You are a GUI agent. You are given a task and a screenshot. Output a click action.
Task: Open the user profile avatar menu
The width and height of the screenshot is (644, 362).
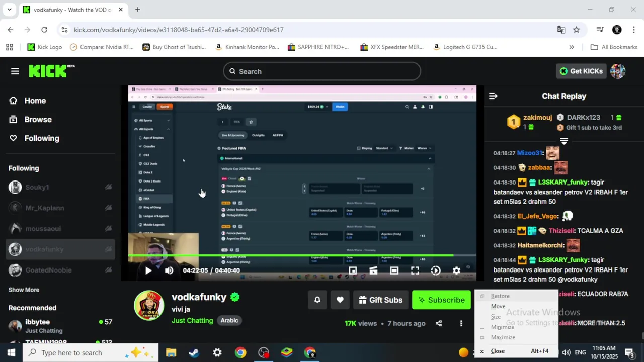[618, 71]
